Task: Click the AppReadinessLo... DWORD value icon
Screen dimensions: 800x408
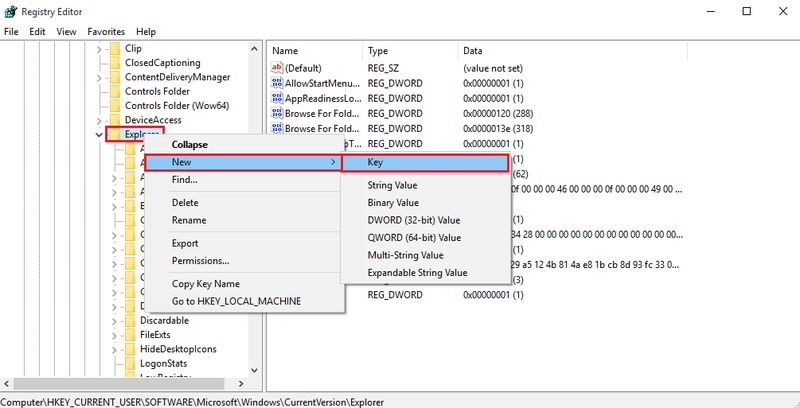Action: pyautogui.click(x=277, y=98)
